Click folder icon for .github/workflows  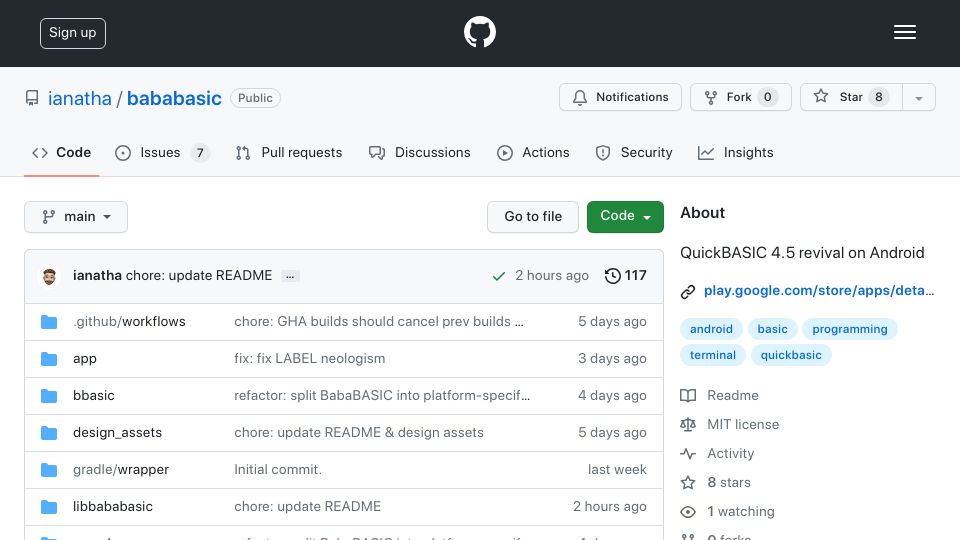pyautogui.click(x=49, y=322)
